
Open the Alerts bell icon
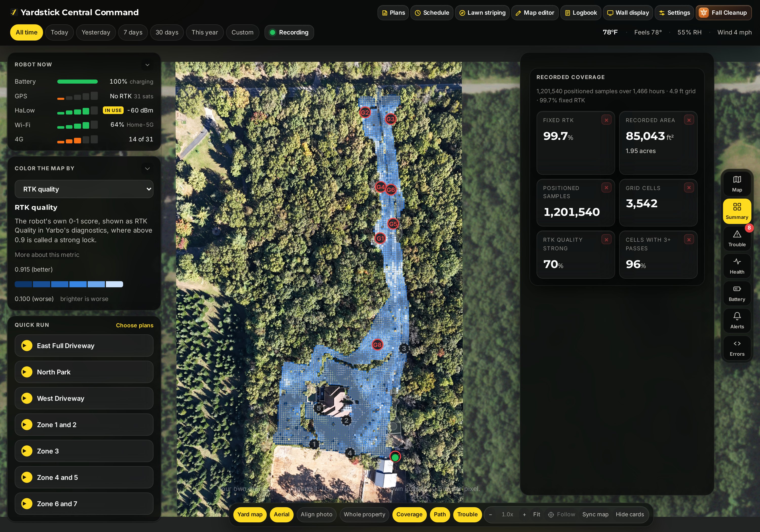point(737,320)
